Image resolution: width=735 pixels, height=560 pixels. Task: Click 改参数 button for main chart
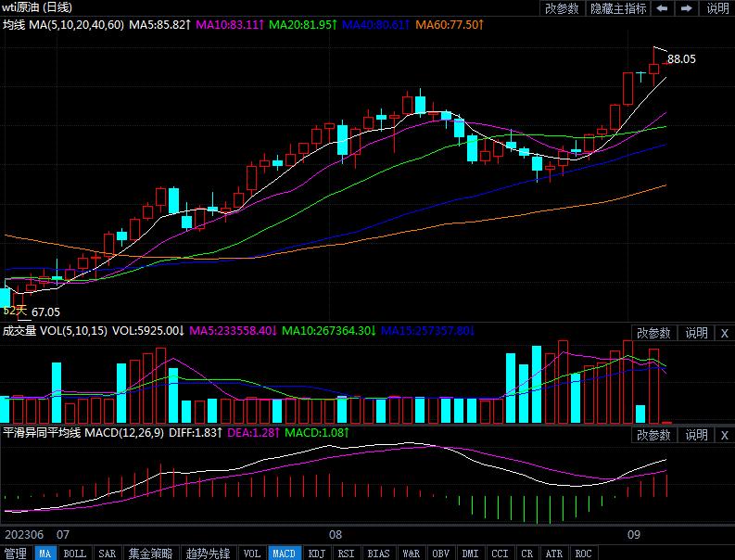click(562, 8)
